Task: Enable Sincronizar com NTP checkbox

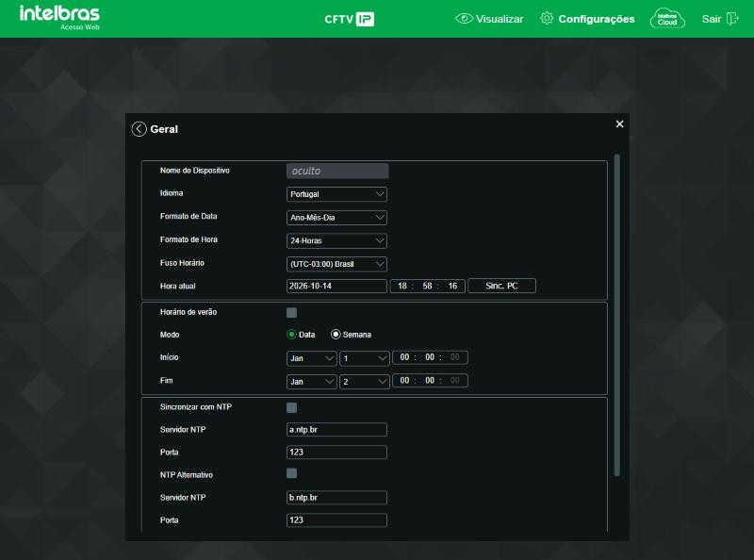Action: tap(291, 407)
